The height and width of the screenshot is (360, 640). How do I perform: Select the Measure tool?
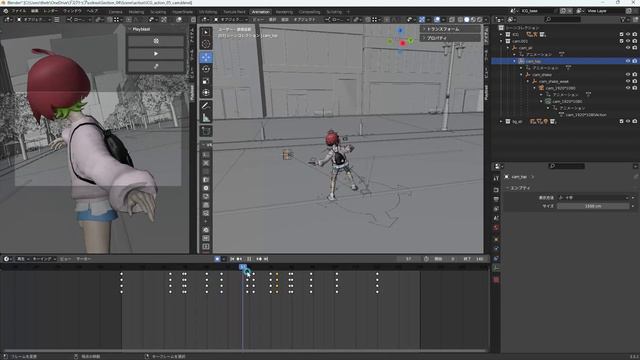206,118
